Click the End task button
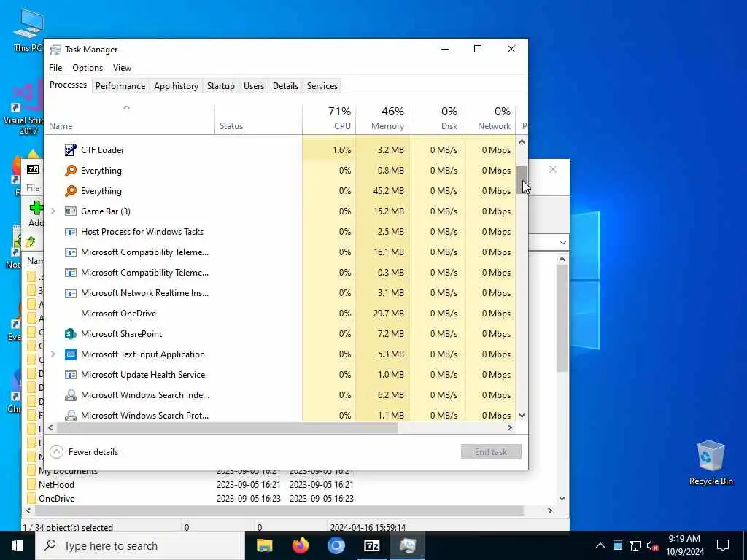 pos(491,452)
